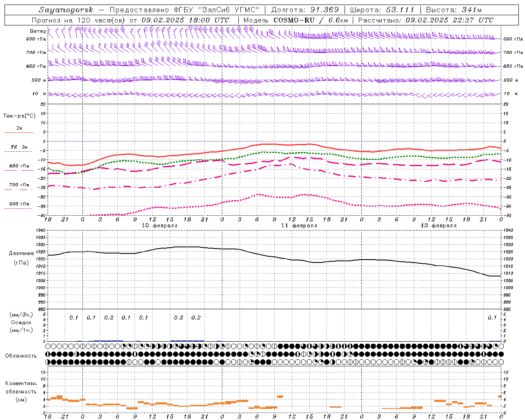
Task: Click the station name Sayanogorsk
Action: 66,10
